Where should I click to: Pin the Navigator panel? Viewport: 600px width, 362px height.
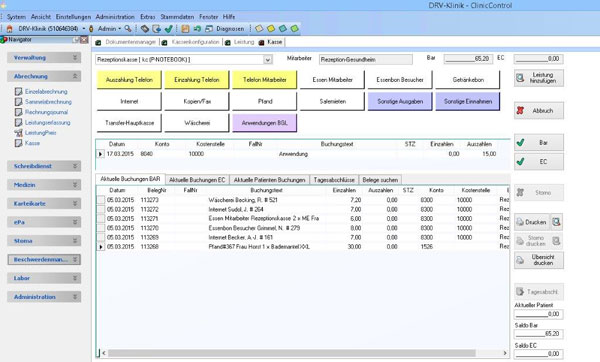click(x=76, y=40)
